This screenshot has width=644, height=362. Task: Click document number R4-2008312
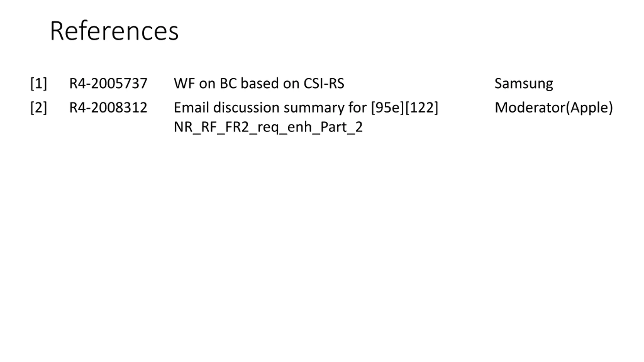(108, 107)
